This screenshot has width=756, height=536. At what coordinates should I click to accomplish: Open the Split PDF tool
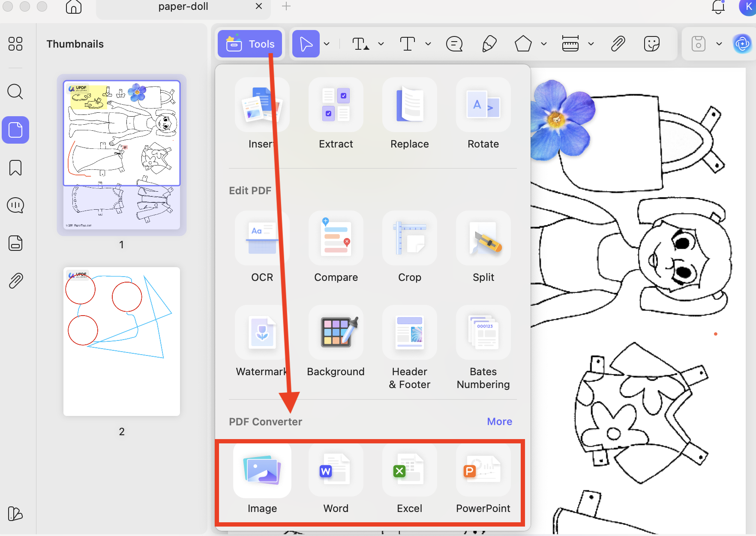coord(483,247)
